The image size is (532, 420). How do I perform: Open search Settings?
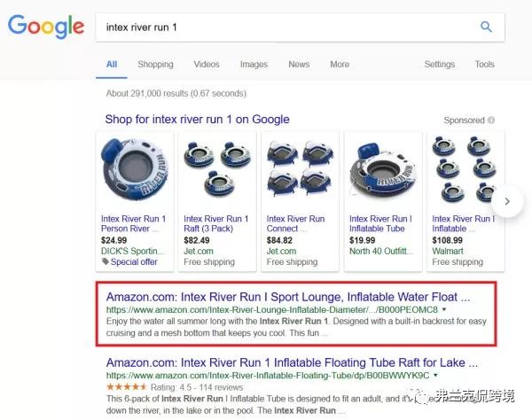tap(439, 65)
